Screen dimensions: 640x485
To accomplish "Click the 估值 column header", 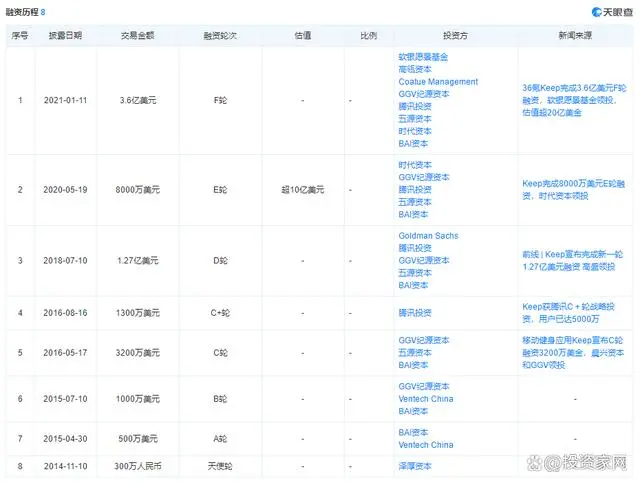I will point(303,36).
